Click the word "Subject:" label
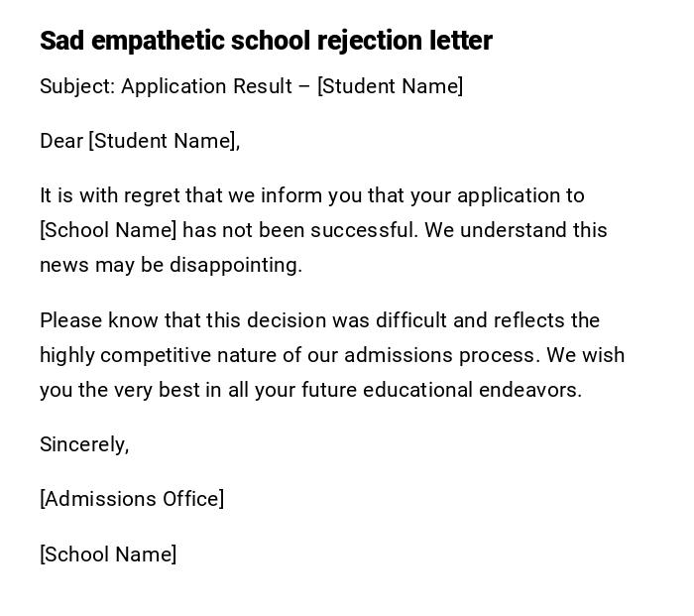The image size is (694, 616). (x=77, y=86)
